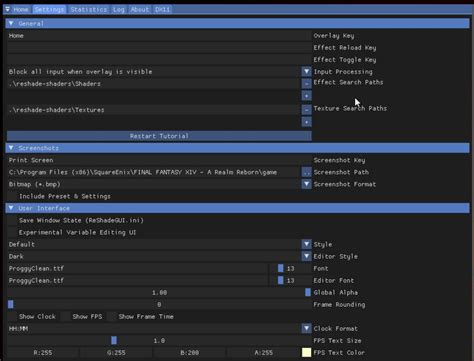Open the Input Processing dropdown

(x=306, y=71)
